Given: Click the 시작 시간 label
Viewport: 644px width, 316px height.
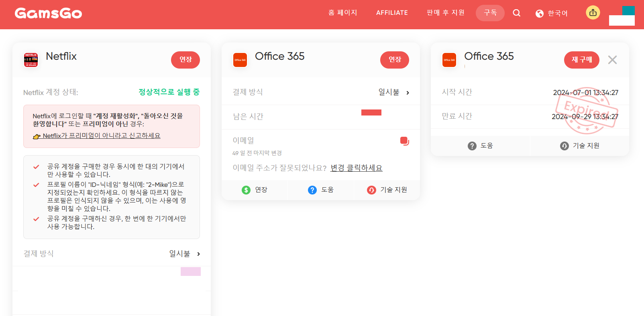Looking at the screenshot, I should pyautogui.click(x=457, y=92).
